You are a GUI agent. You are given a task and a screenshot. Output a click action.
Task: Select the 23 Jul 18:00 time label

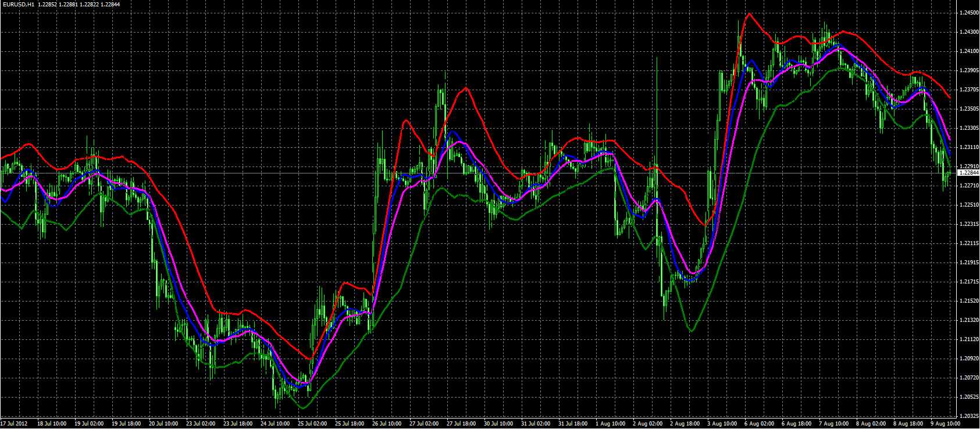(x=238, y=424)
